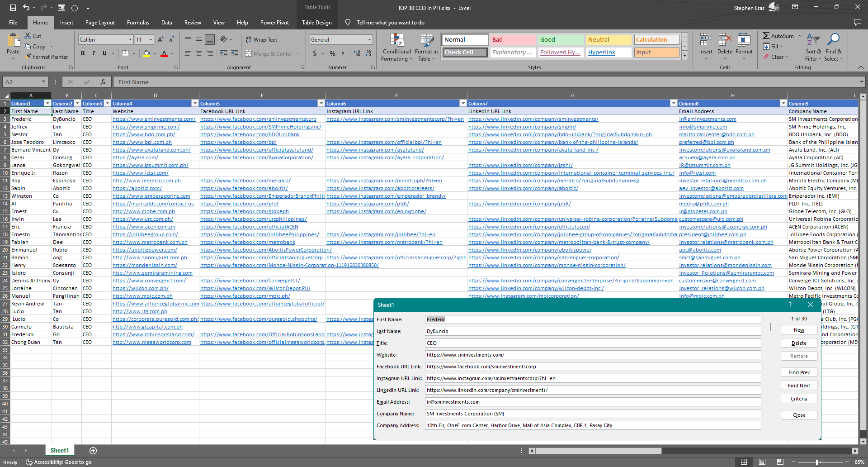Apply percent style number format
This screenshot has width=868, height=467.
coord(333,53)
